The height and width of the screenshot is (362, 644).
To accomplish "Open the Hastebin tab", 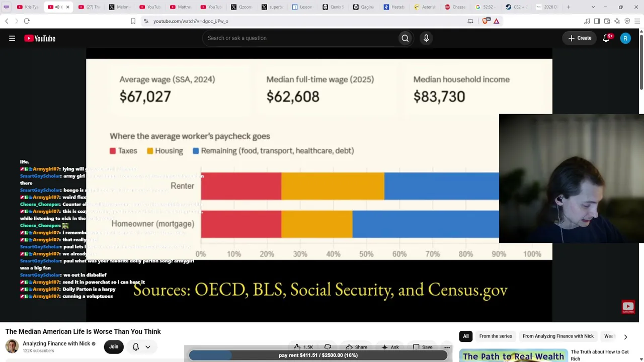I will point(394,7).
